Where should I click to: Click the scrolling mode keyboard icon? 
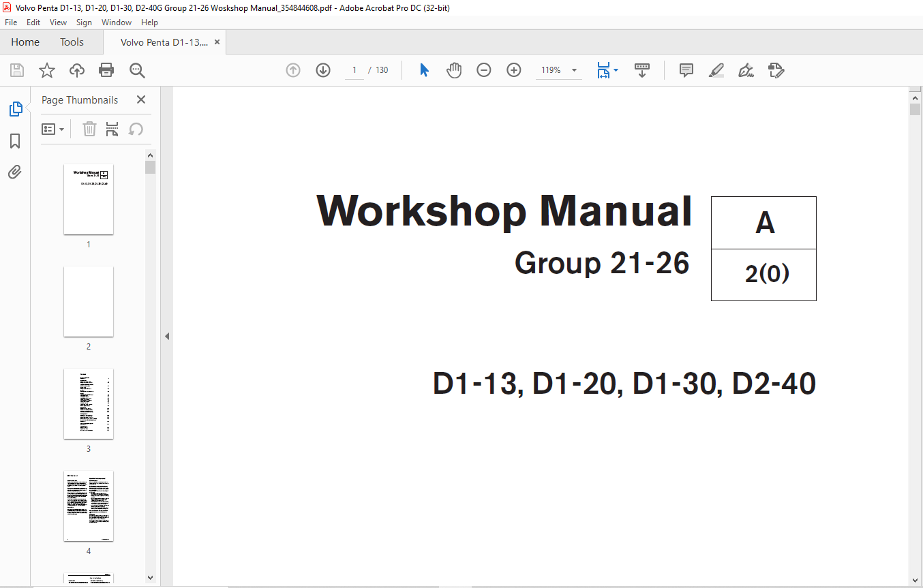(642, 70)
